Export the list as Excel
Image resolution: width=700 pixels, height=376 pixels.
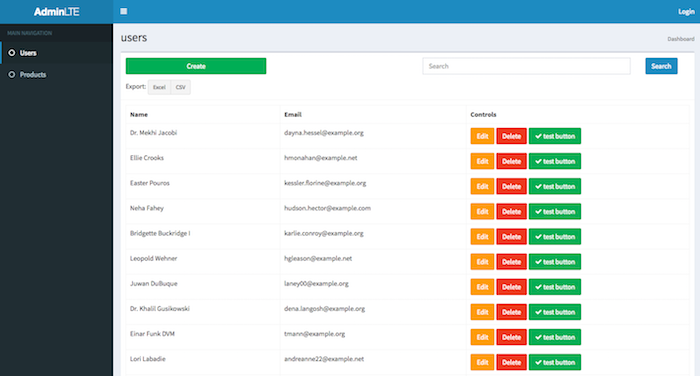[159, 87]
